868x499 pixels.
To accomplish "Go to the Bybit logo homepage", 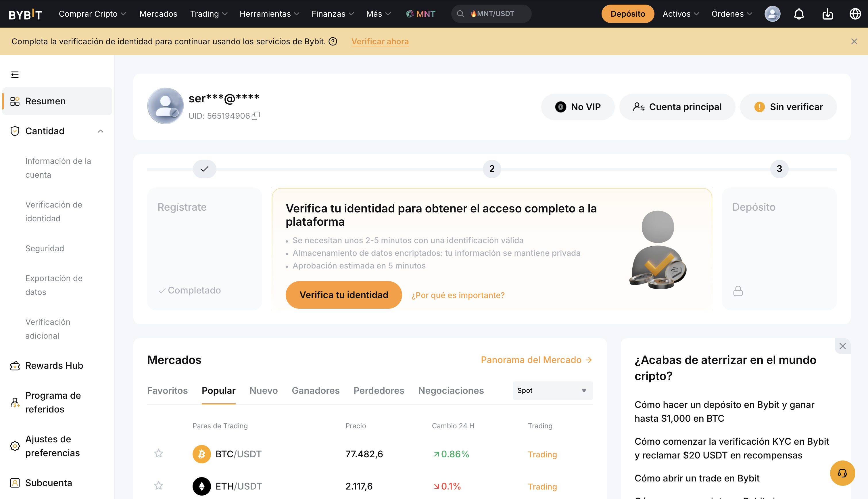I will point(25,14).
